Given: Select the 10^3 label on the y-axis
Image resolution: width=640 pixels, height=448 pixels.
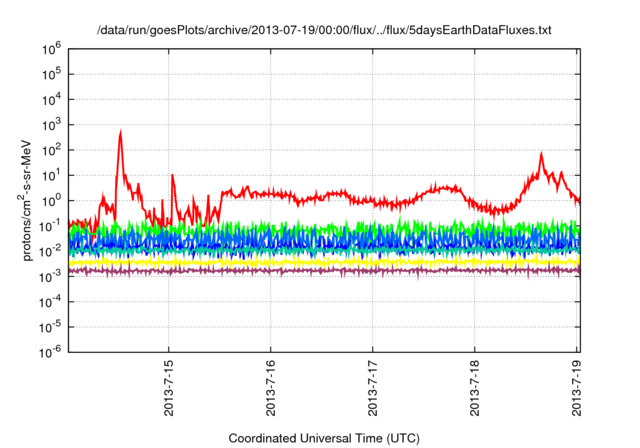Looking at the screenshot, I should (x=51, y=125).
